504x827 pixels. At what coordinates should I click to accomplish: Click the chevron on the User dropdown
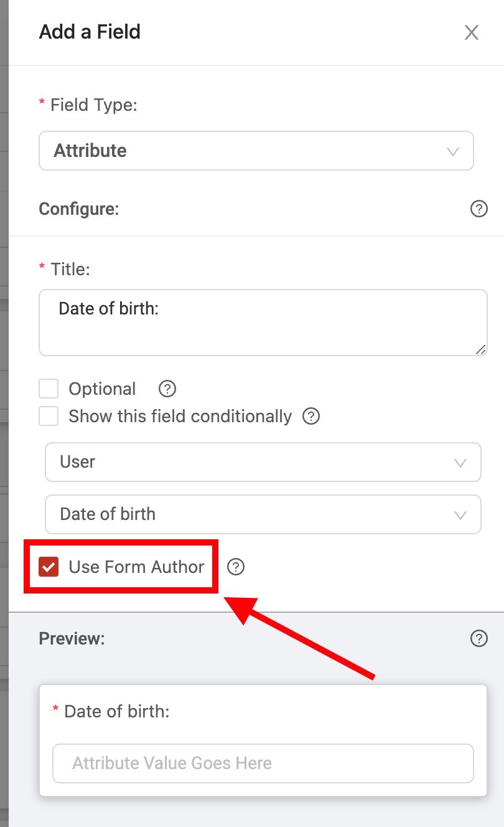460,463
